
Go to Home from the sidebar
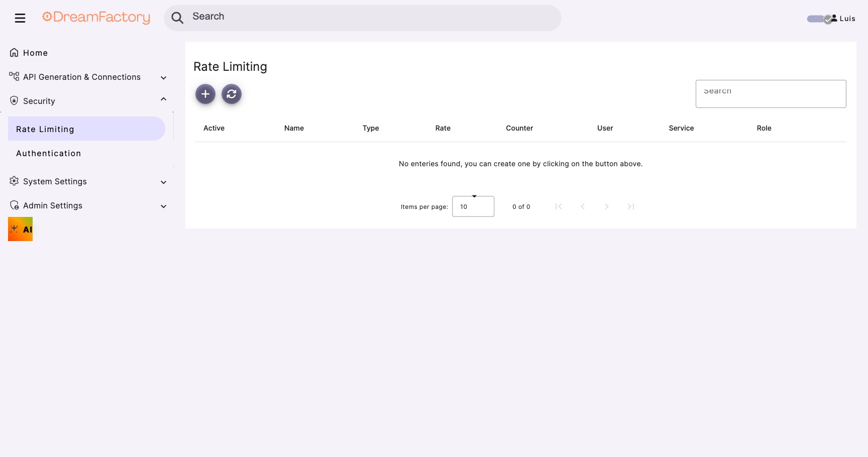[x=35, y=52]
